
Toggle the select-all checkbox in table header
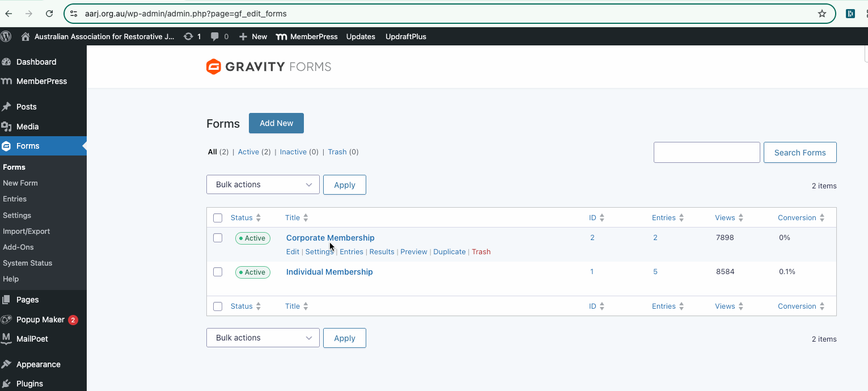[x=218, y=218]
